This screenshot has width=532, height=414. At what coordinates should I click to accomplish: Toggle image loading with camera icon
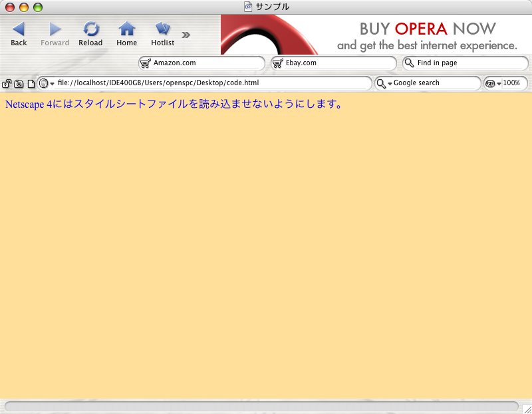[x=19, y=84]
